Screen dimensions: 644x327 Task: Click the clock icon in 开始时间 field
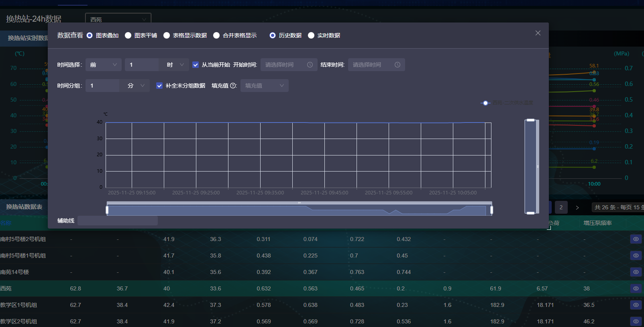click(310, 65)
